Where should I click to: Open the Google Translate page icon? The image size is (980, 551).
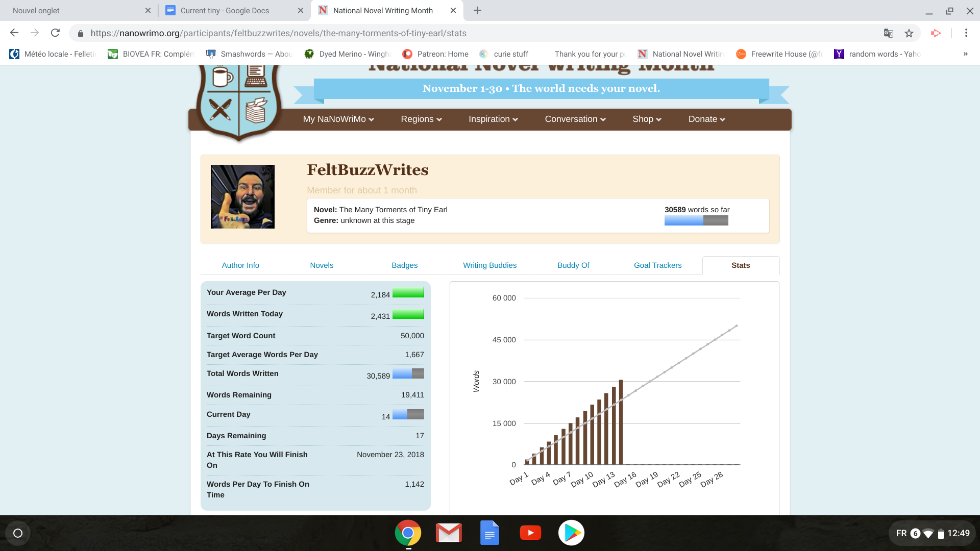click(x=889, y=33)
